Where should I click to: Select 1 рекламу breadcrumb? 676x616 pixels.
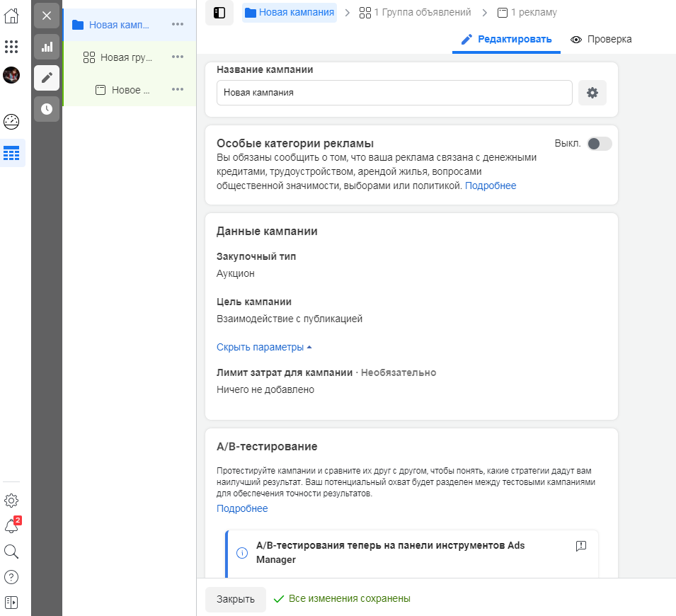click(x=527, y=13)
